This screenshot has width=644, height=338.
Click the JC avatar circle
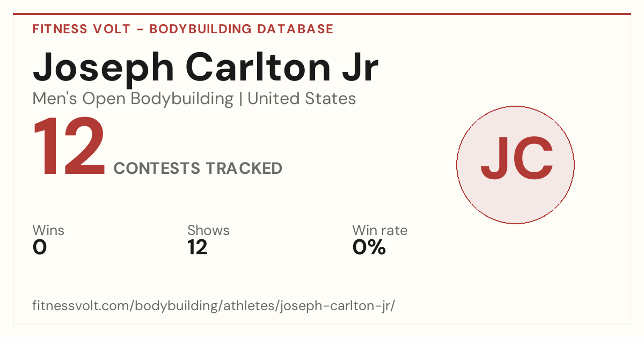[515, 165]
